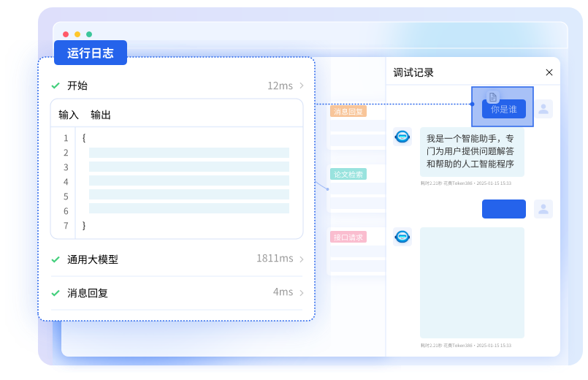The height and width of the screenshot is (380, 588).
Task: Click line number 7 in the code editor
Action: pyautogui.click(x=66, y=226)
